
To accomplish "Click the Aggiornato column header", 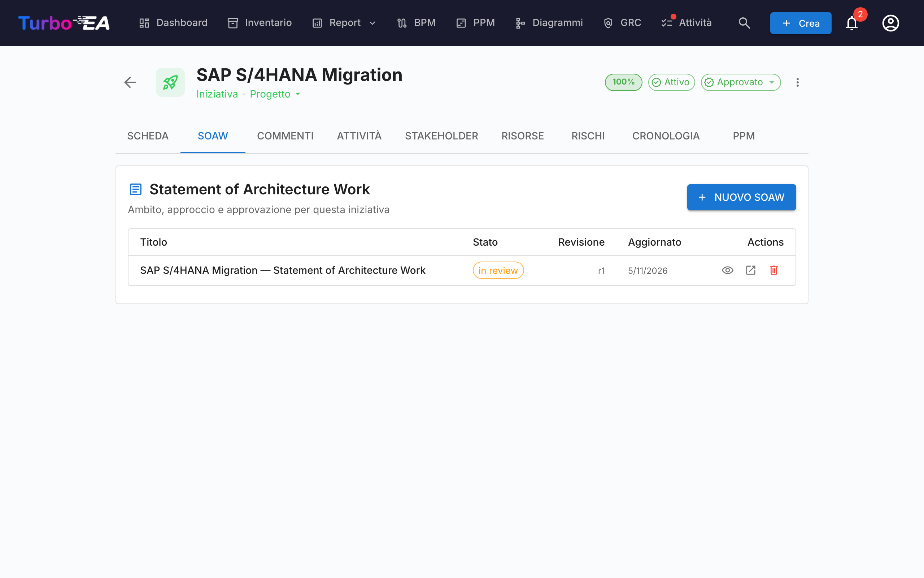I will (654, 242).
